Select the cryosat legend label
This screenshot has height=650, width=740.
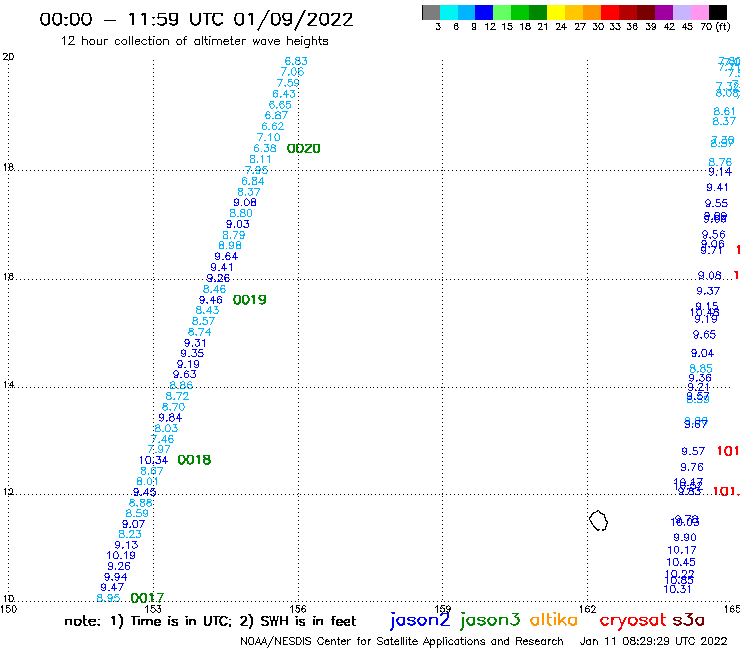coord(632,620)
